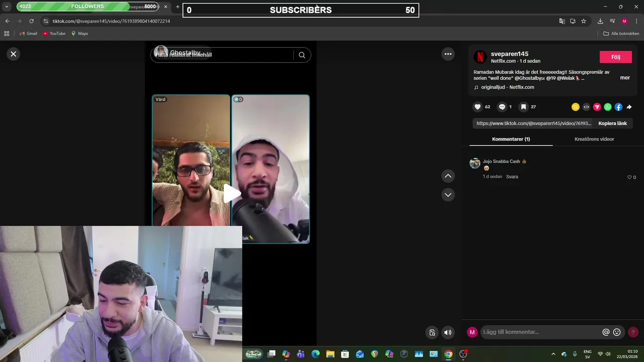Open File Explorer from the taskbar
644x362 pixels.
point(330,354)
